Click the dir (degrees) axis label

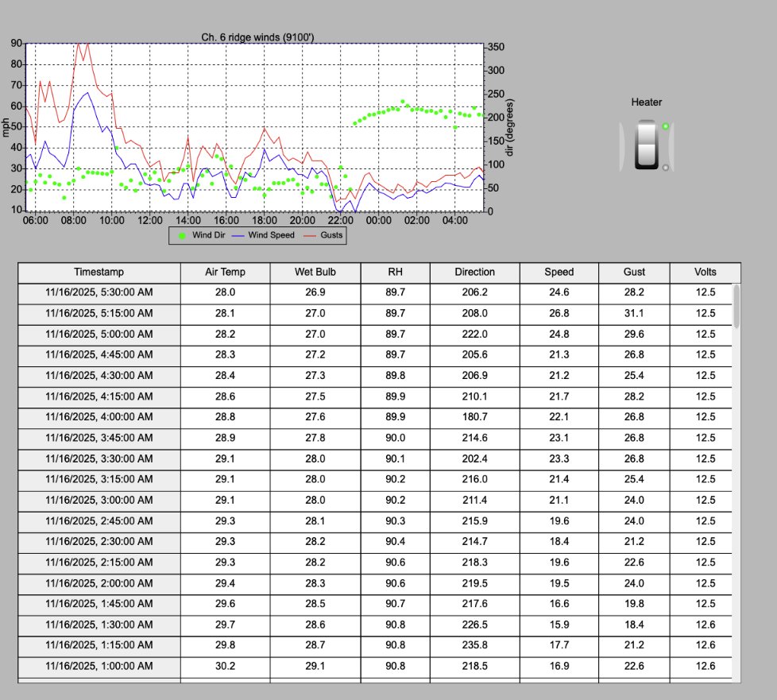510,127
